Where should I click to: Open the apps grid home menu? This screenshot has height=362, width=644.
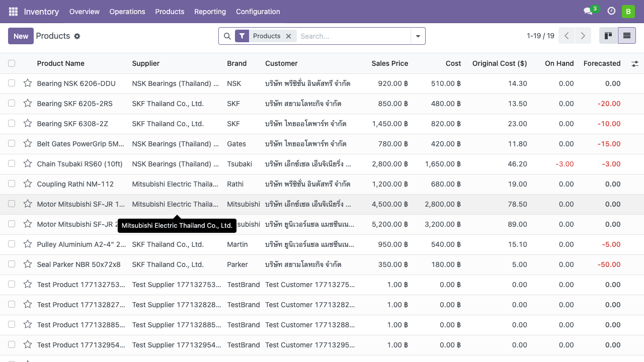13,12
